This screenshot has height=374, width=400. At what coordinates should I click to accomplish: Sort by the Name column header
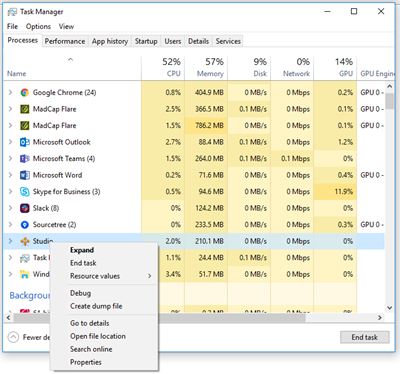(72, 67)
